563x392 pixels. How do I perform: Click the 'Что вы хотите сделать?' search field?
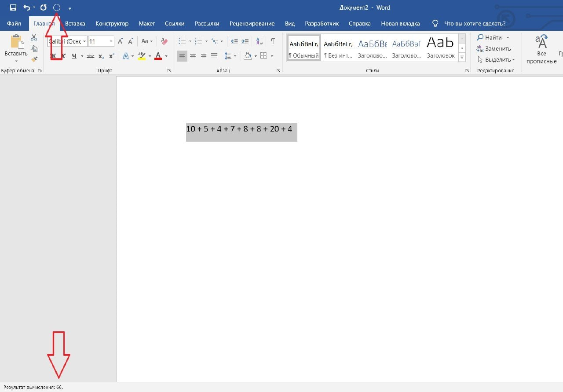pos(475,23)
